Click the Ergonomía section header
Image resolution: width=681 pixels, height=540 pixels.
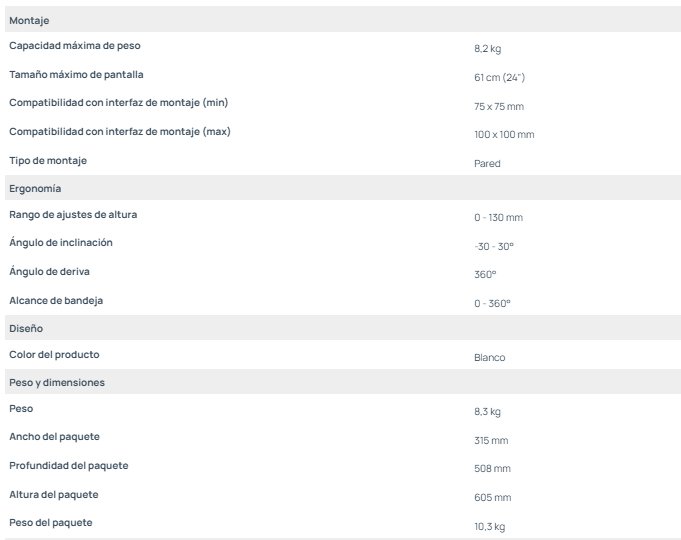[x=36, y=188]
